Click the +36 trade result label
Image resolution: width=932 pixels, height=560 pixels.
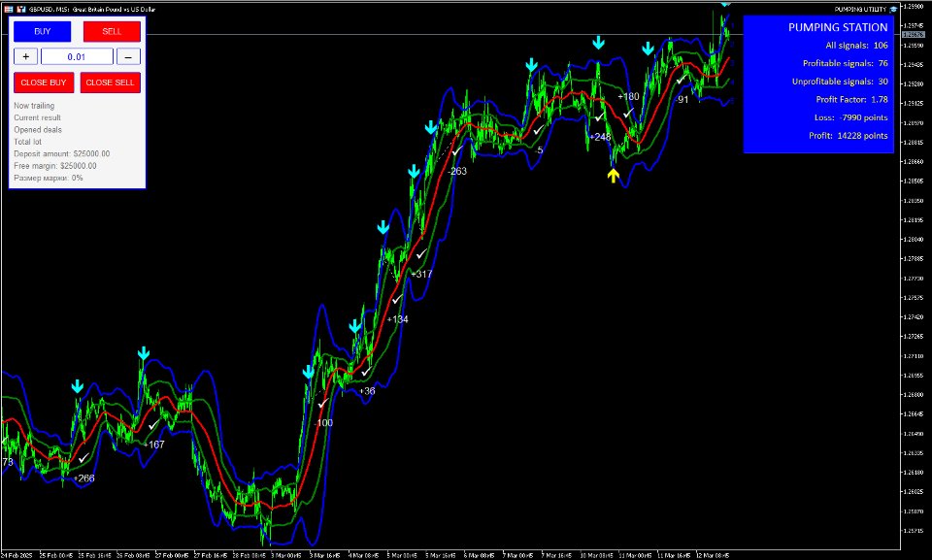point(367,391)
